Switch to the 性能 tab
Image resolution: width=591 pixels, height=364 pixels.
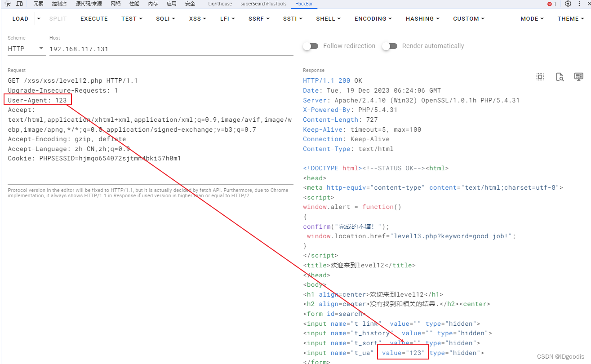pos(134,4)
